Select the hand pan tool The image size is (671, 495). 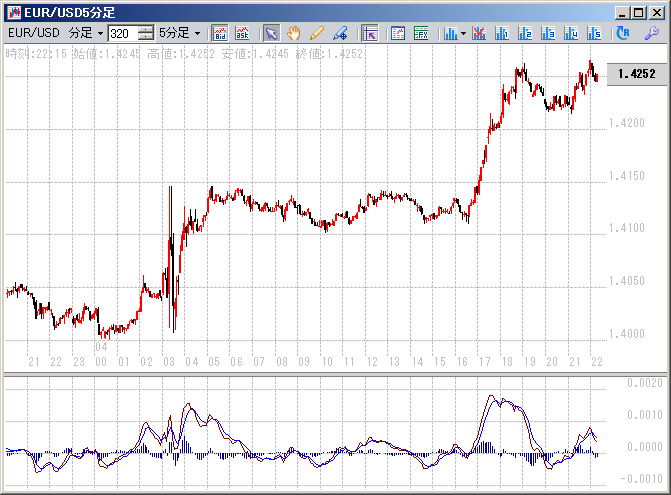(x=294, y=33)
